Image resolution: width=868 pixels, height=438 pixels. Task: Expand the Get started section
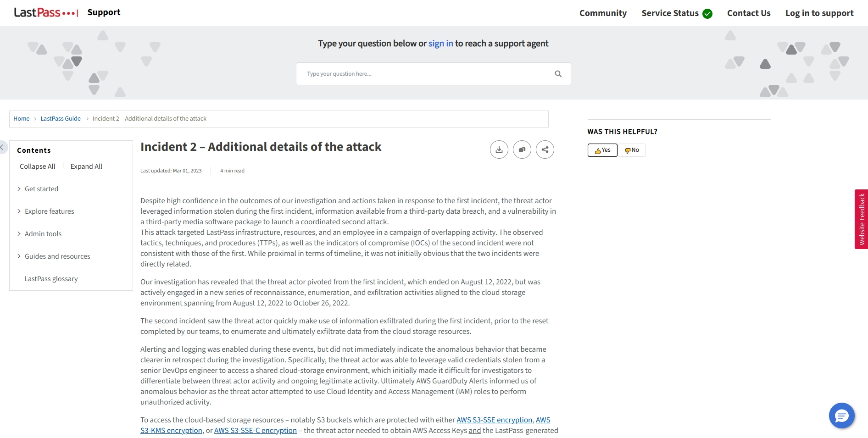[41, 189]
